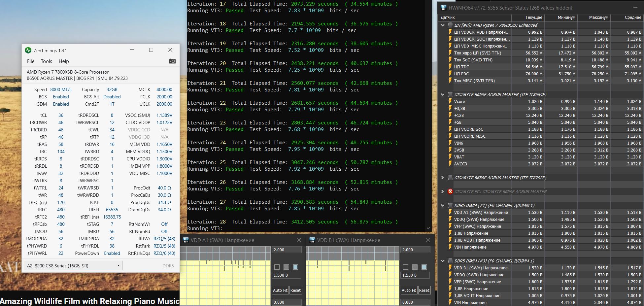Click the chip icon of DDR5 DIMM [#1] group
The image size is (644, 306).
pos(450,205)
